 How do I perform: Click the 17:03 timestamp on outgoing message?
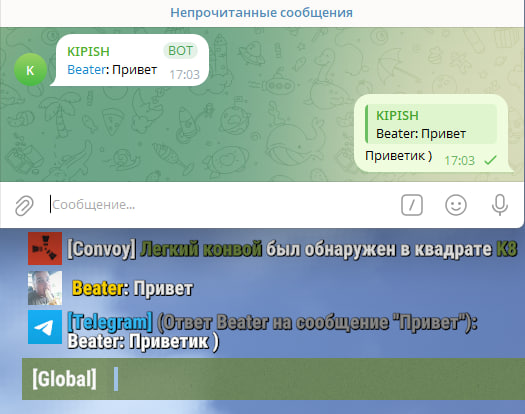459,161
